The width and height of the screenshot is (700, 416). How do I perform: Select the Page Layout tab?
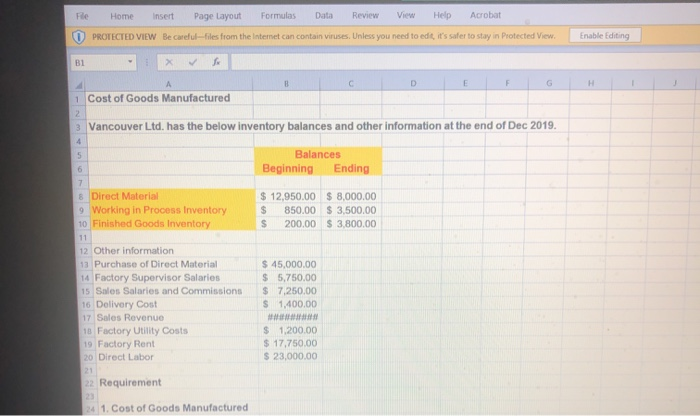[x=217, y=16]
